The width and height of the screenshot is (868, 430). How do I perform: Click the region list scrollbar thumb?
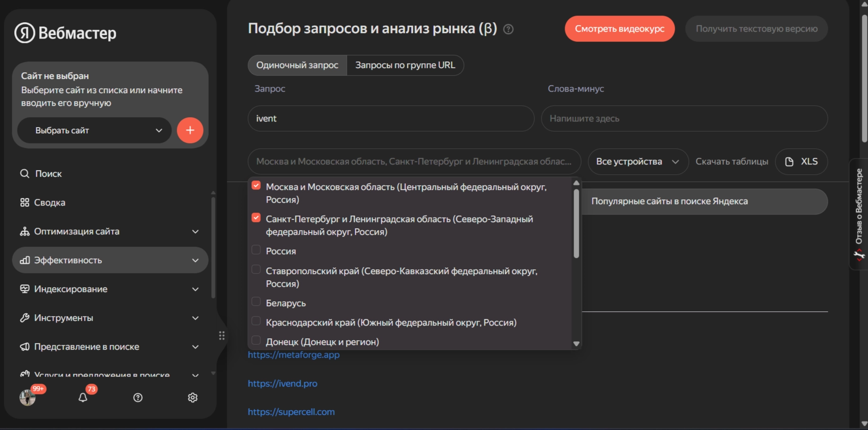point(576,224)
